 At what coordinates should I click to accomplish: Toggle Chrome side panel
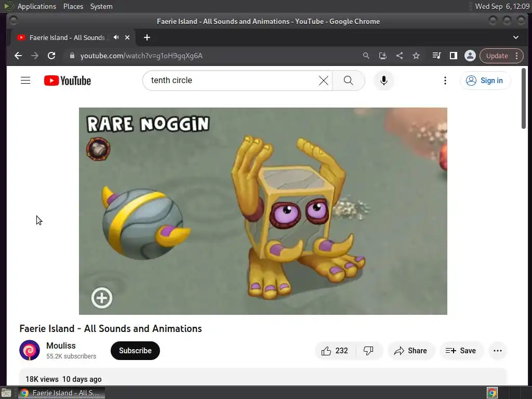coord(453,56)
